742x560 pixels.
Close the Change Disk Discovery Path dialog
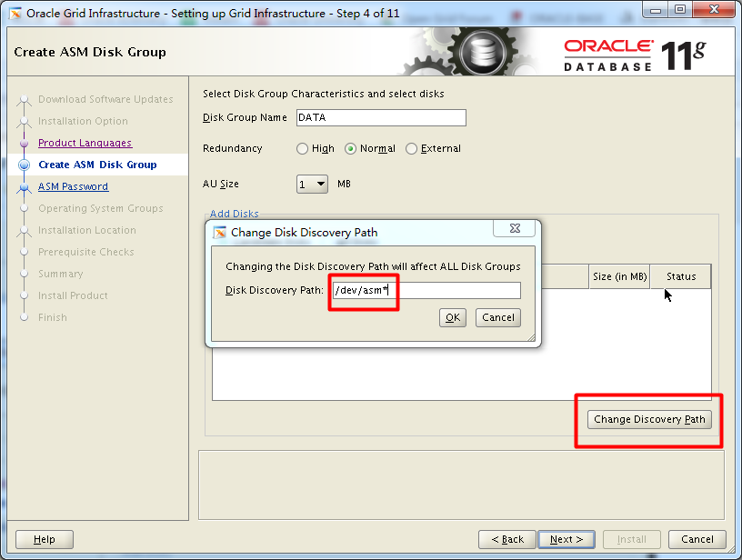tap(515, 228)
